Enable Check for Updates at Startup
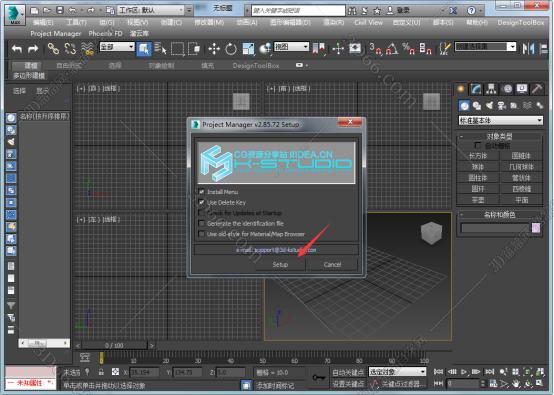 [201, 213]
